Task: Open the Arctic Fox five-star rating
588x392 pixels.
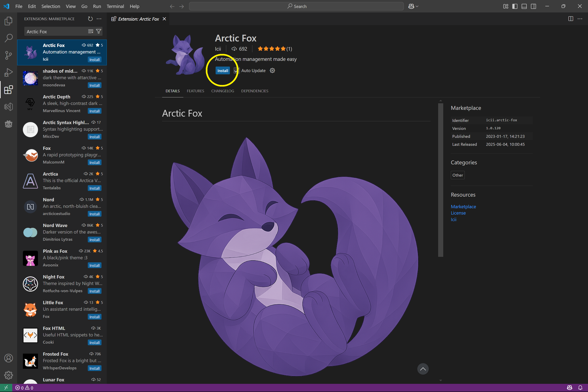Action: pos(275,49)
